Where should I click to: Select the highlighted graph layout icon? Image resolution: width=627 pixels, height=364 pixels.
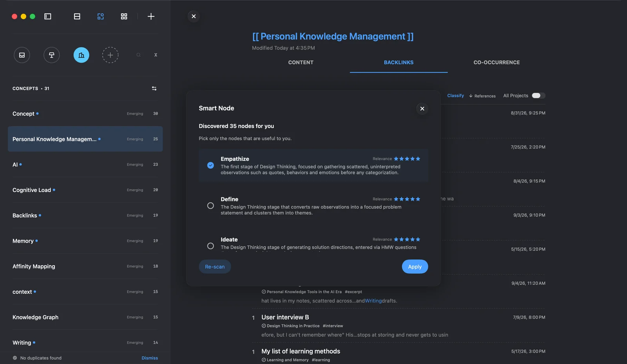coord(101,16)
